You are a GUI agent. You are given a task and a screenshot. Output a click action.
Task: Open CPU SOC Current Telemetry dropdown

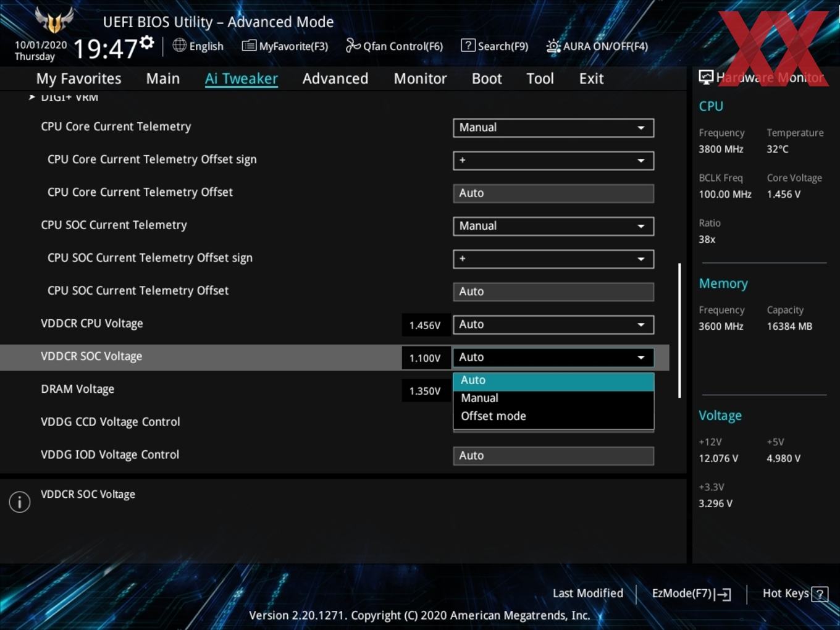[553, 226]
